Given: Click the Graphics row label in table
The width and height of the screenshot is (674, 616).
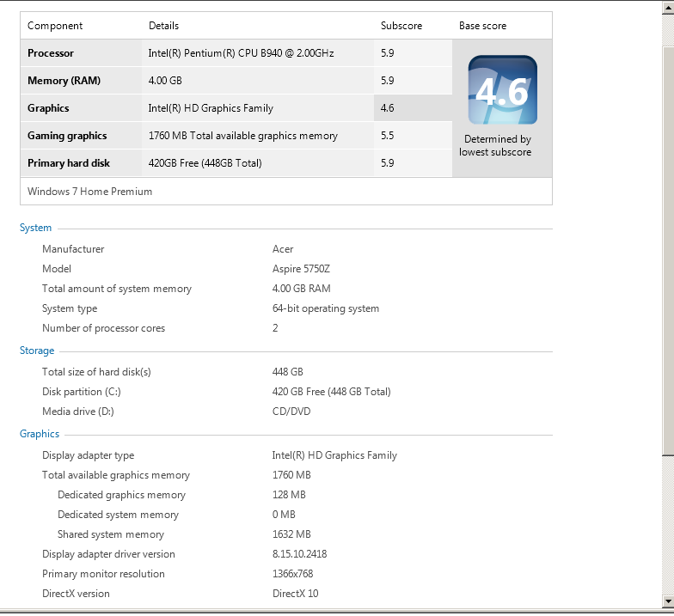Looking at the screenshot, I should pyautogui.click(x=48, y=108).
